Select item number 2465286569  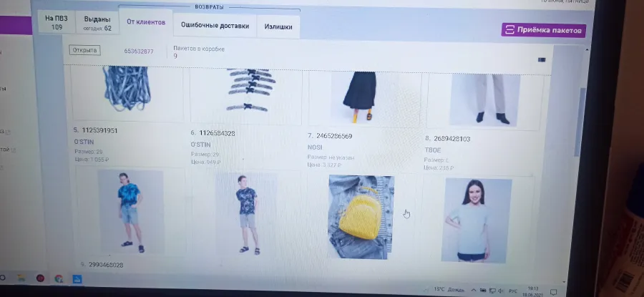click(334, 136)
